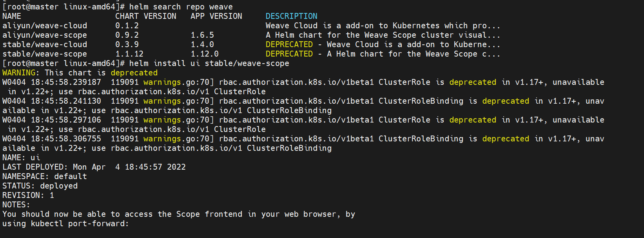Click the 'NAME: ui' output line
644x238 pixels.
click(x=21, y=157)
